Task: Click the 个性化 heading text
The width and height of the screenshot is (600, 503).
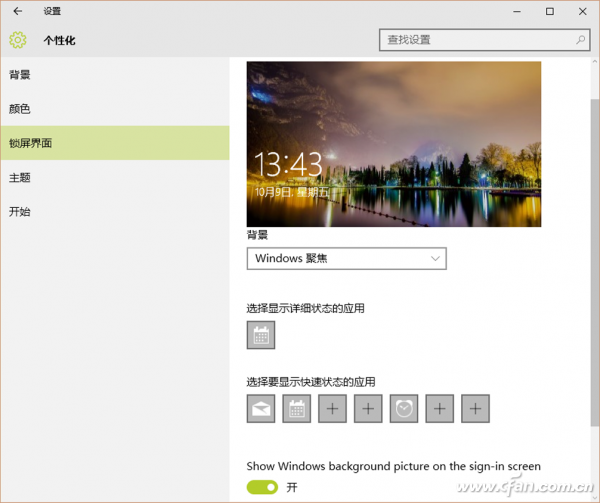Action: pyautogui.click(x=59, y=40)
